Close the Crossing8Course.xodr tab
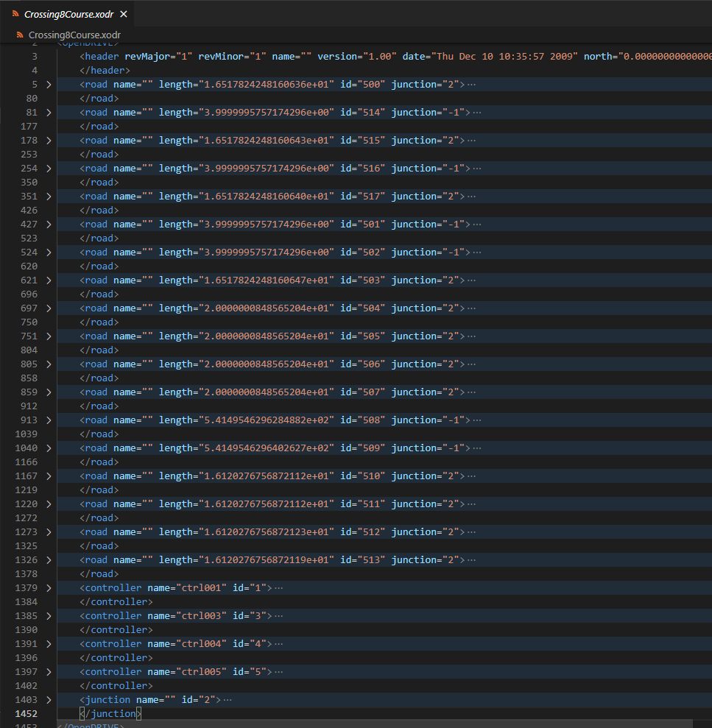712x728 pixels. 124,15
